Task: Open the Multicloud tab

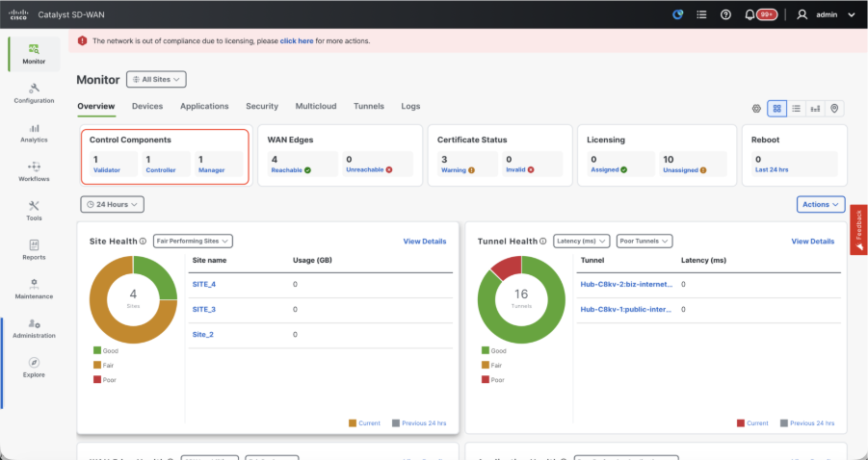Action: [x=316, y=106]
